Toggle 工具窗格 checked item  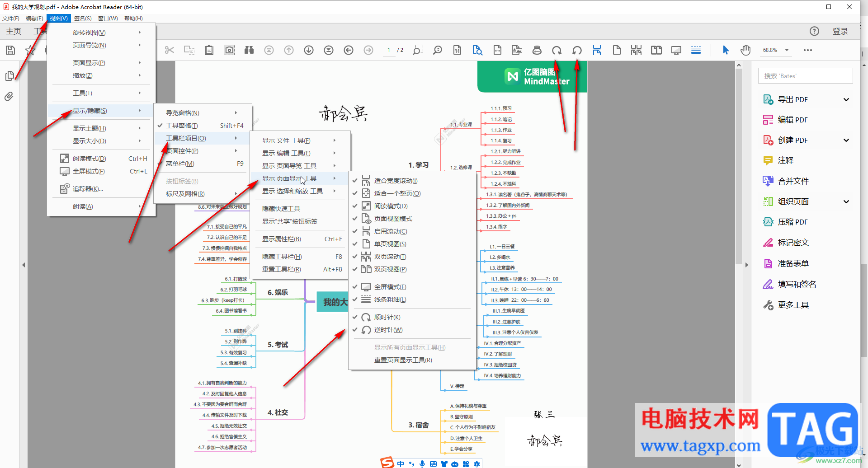(x=203, y=126)
